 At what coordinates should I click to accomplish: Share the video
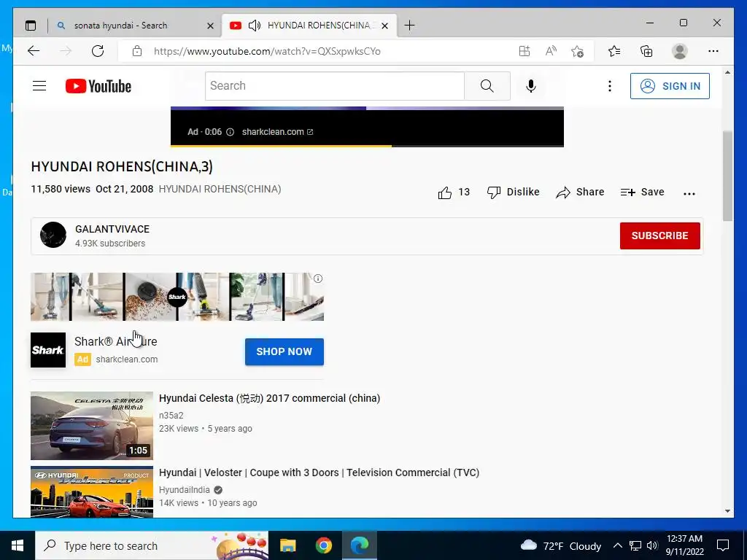coord(580,192)
